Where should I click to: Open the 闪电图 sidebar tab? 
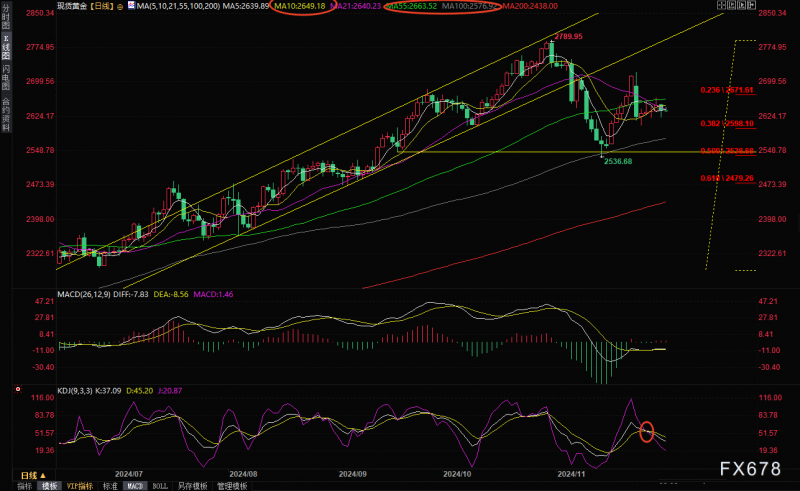(6, 78)
